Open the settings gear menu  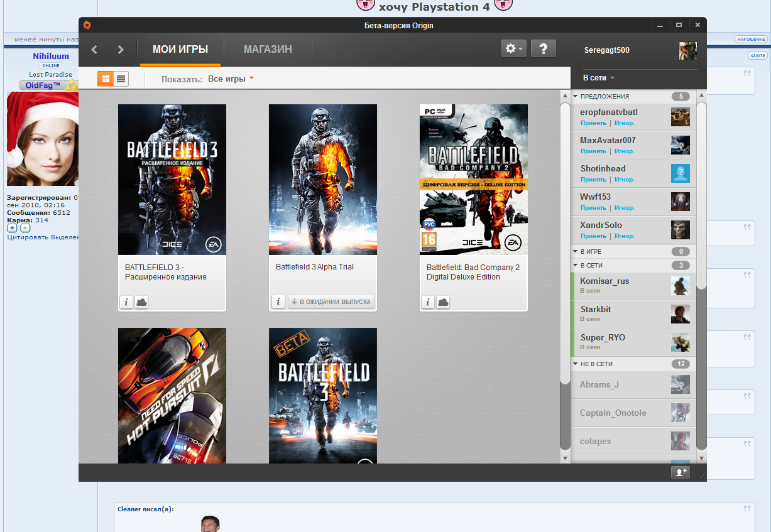coord(513,49)
